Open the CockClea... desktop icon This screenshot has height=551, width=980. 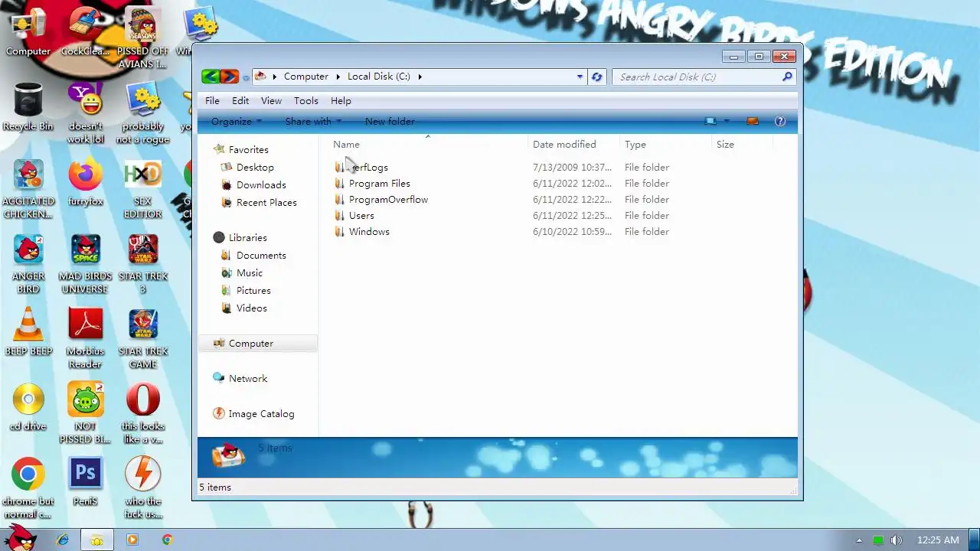[x=85, y=32]
